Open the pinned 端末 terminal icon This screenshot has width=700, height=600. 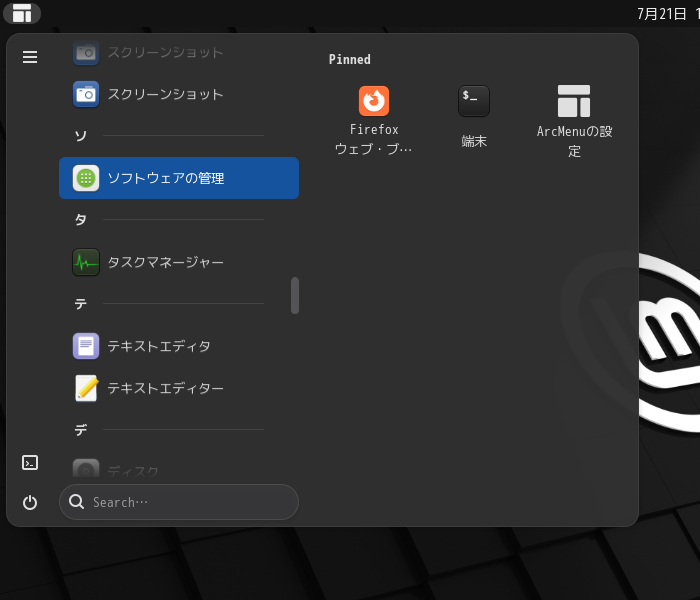pos(474,101)
